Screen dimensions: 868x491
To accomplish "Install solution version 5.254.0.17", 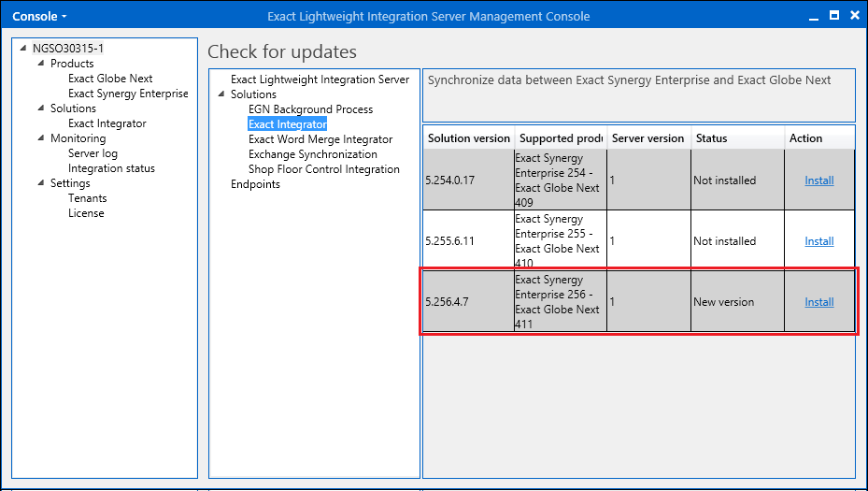I will pyautogui.click(x=818, y=181).
